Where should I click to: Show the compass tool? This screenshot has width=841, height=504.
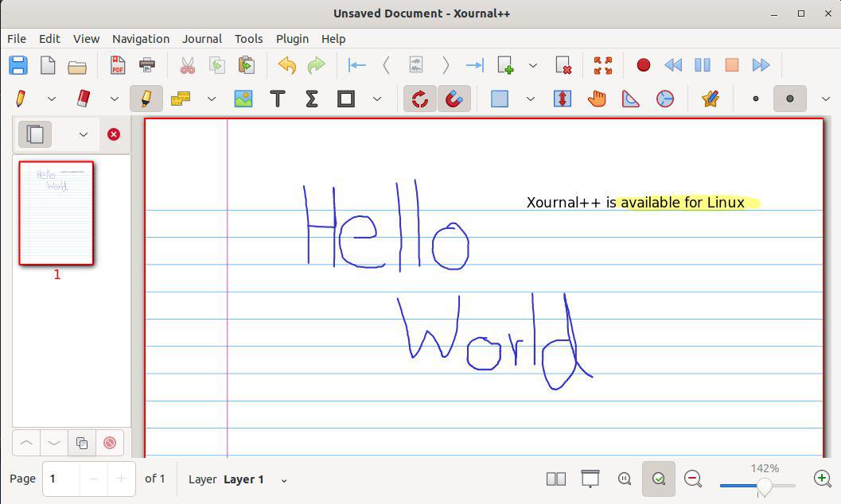(664, 99)
